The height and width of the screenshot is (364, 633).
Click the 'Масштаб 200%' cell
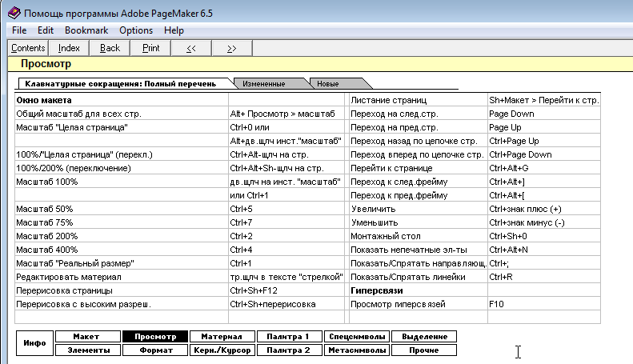tap(122, 236)
